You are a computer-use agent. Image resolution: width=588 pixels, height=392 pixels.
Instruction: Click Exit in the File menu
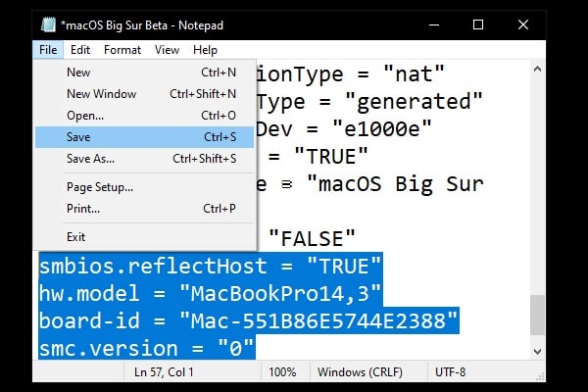pos(144,237)
